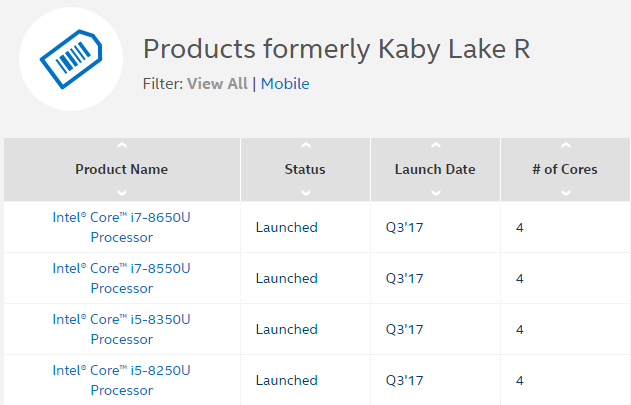The height and width of the screenshot is (405, 631).
Task: Click the Launch Date column header
Action: tap(435, 169)
